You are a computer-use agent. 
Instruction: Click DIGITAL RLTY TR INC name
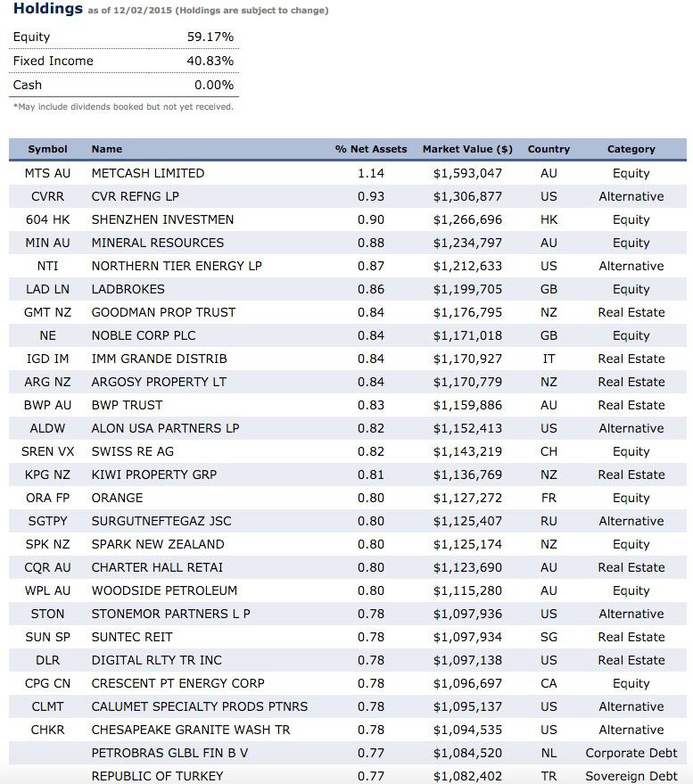tap(156, 660)
